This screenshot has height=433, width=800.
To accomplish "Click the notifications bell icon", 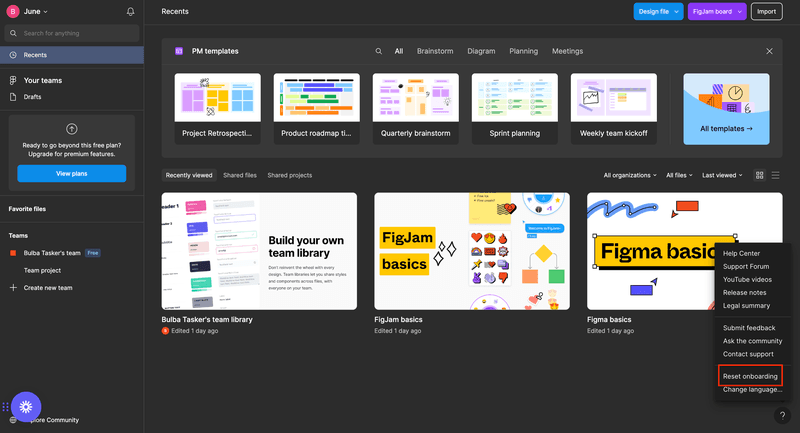I will [x=130, y=12].
